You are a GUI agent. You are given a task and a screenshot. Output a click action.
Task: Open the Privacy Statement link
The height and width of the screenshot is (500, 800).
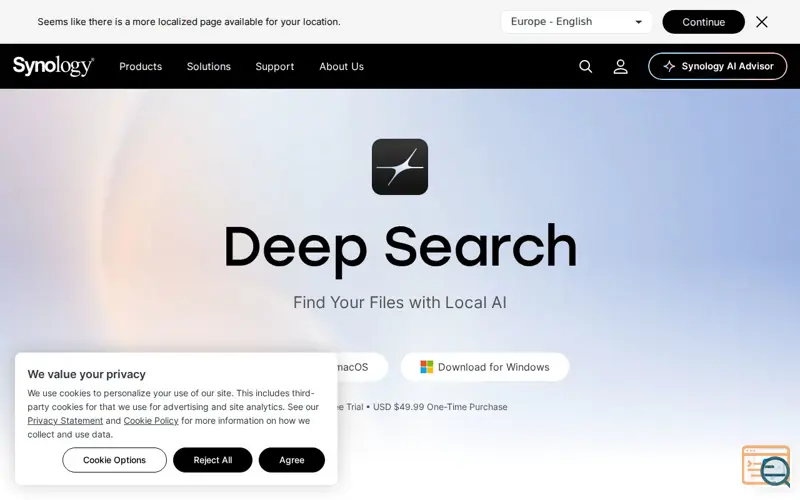tap(65, 421)
